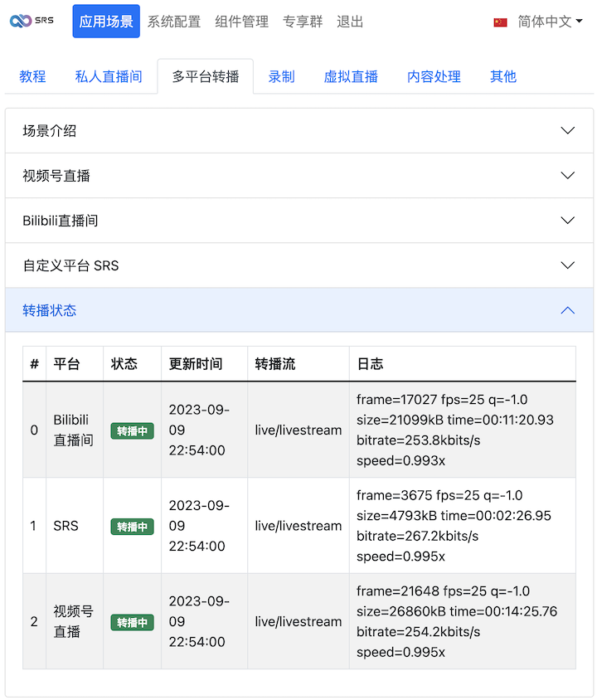This screenshot has width=597, height=700.
Task: Expand the 自定义平台 SRS panel
Action: pyautogui.click(x=298, y=265)
